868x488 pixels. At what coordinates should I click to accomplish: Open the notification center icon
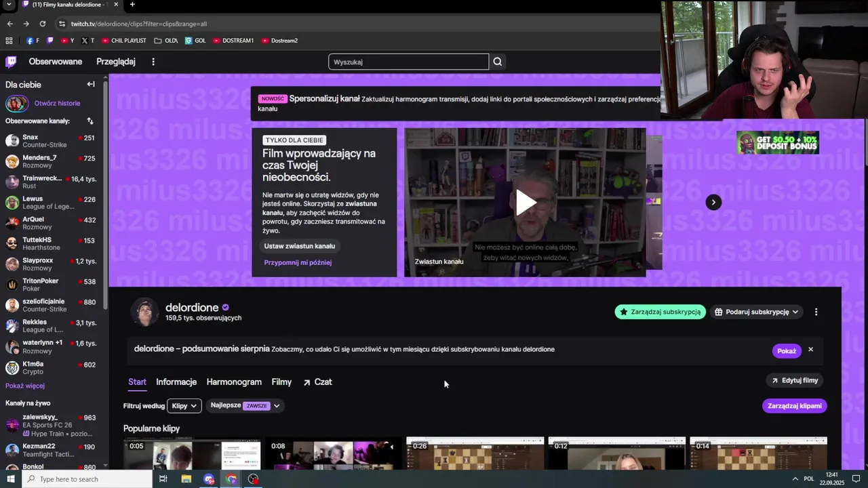856,479
